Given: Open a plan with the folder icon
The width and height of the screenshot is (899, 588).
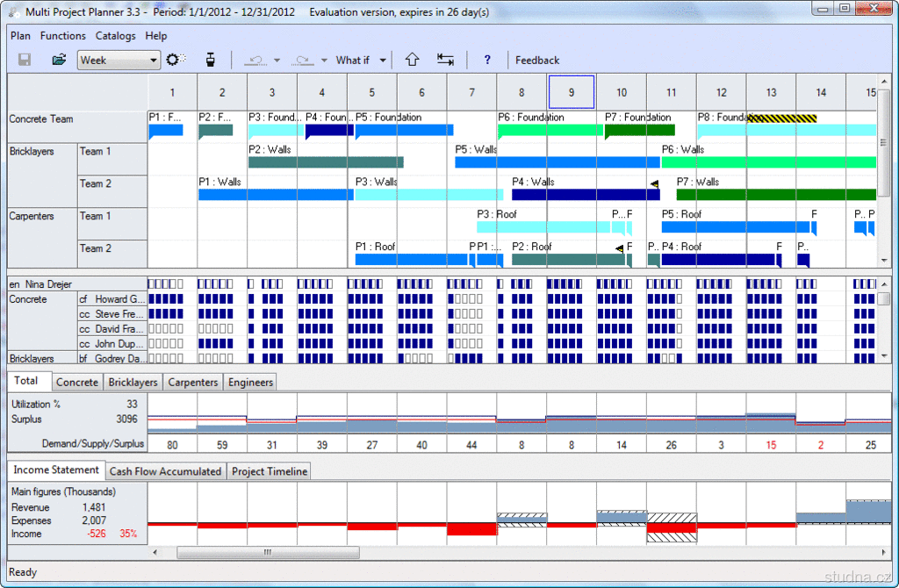Looking at the screenshot, I should pos(59,60).
